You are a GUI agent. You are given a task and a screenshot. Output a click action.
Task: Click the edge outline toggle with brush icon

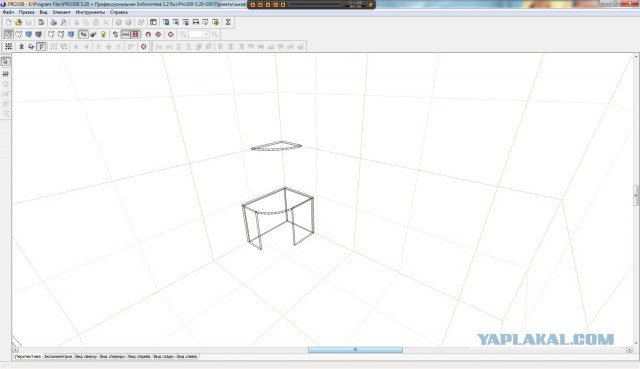pos(93,34)
